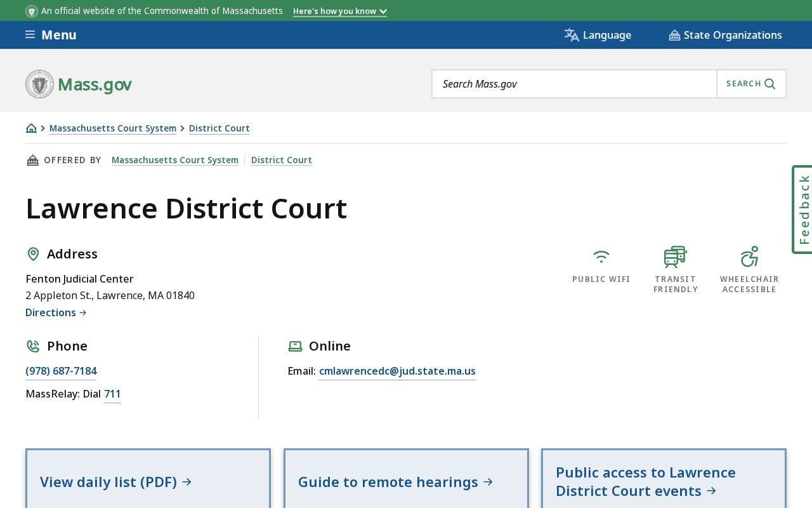Click the Offered By building icon
The width and height of the screenshot is (812, 508).
pos(32,160)
